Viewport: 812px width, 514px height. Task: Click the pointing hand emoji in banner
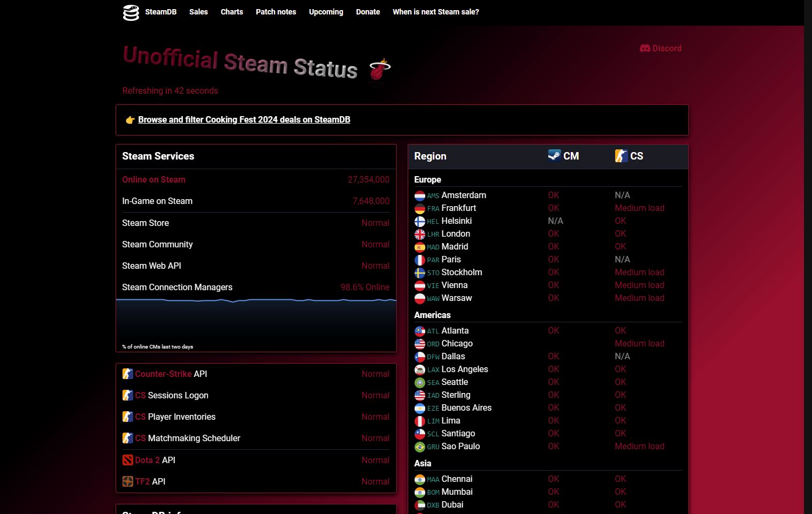point(130,120)
